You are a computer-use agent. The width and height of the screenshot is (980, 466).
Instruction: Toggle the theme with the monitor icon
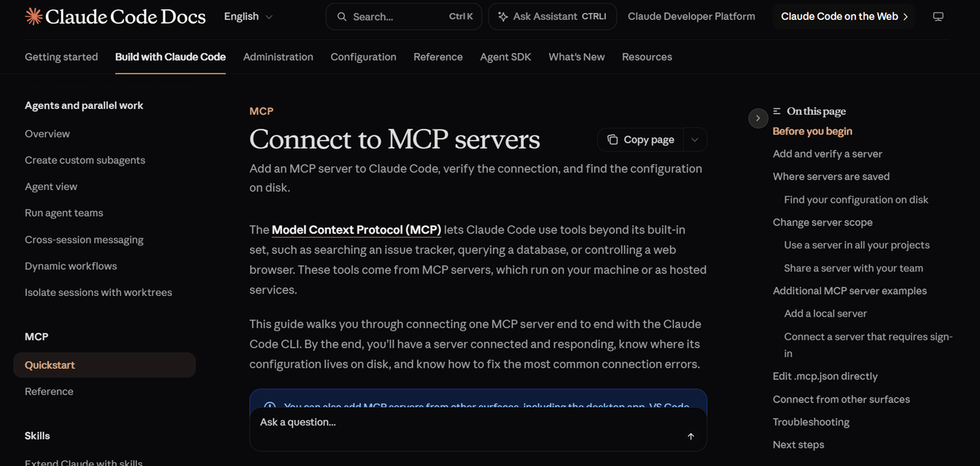[x=938, y=16]
